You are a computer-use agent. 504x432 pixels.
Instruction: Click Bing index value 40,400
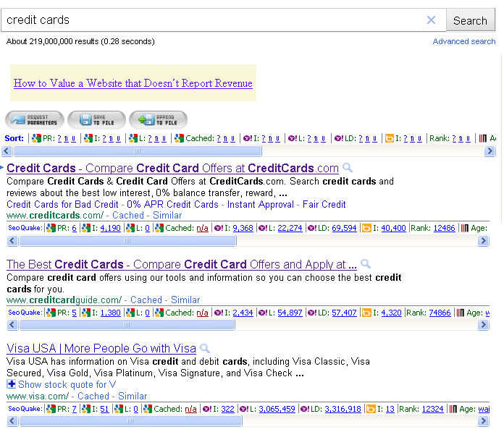[x=393, y=228]
